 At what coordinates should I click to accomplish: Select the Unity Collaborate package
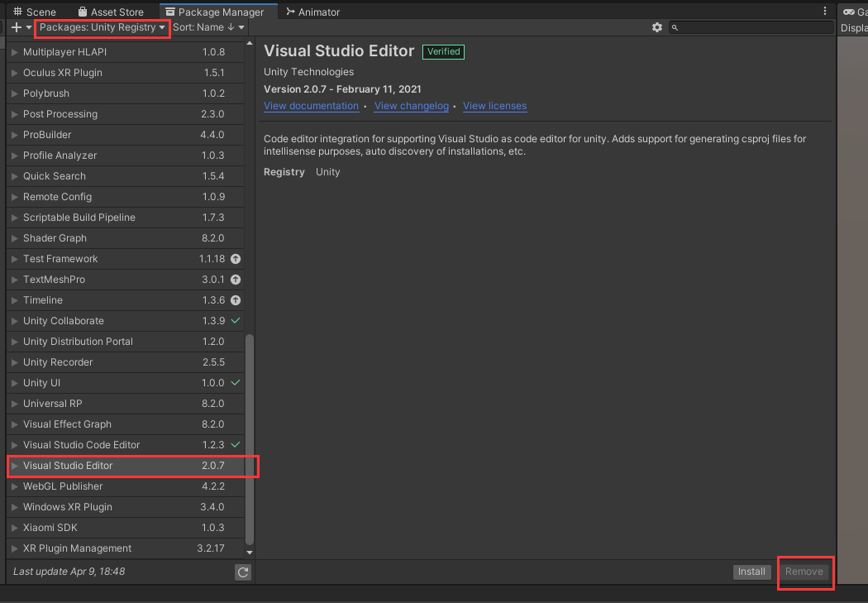pyautogui.click(x=125, y=321)
